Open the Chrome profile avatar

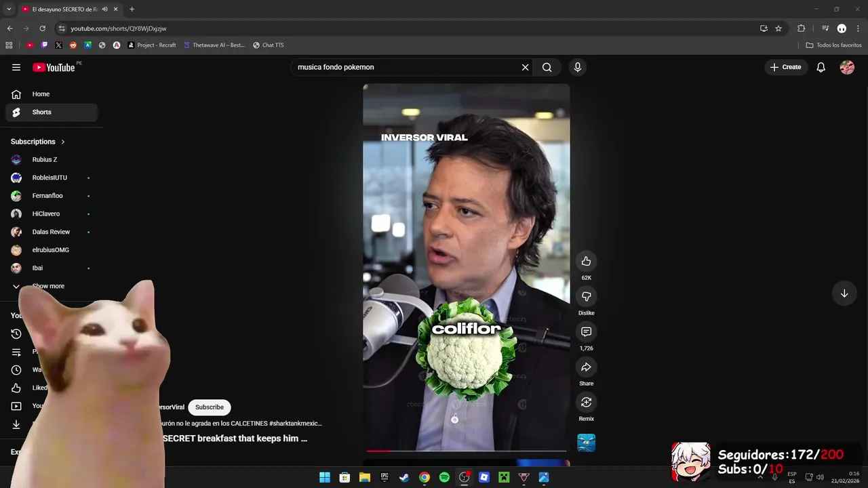coord(842,28)
